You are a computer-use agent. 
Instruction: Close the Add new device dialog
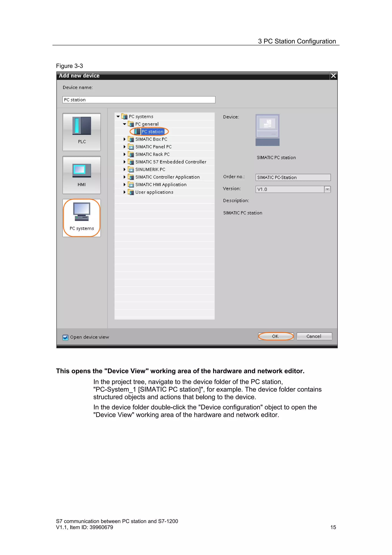click(334, 76)
